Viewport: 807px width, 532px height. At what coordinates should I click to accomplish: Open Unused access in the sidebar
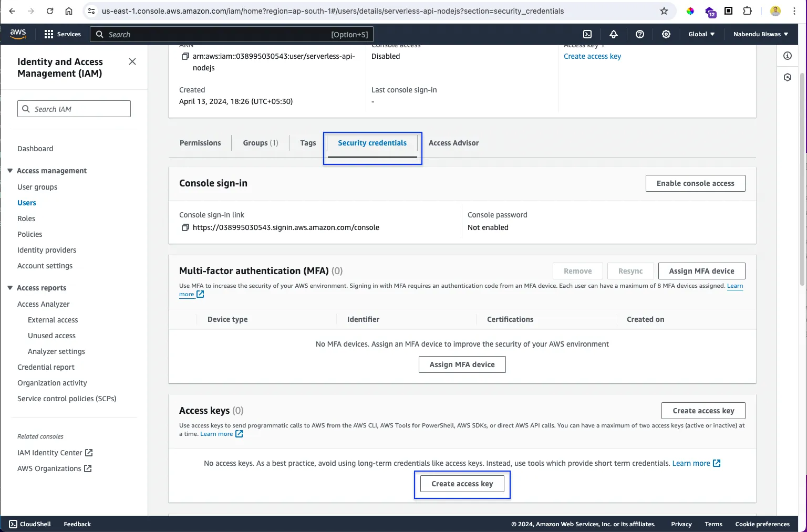52,336
